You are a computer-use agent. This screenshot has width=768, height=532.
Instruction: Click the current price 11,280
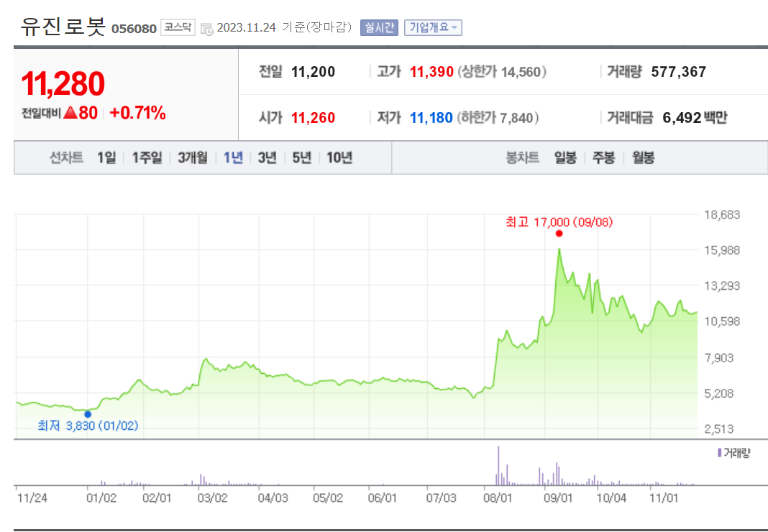pyautogui.click(x=63, y=83)
